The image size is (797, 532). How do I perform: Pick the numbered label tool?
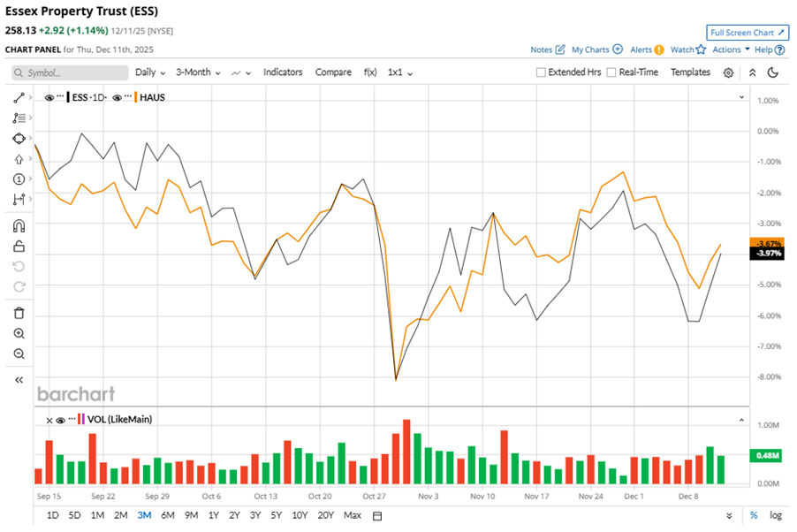(x=19, y=179)
